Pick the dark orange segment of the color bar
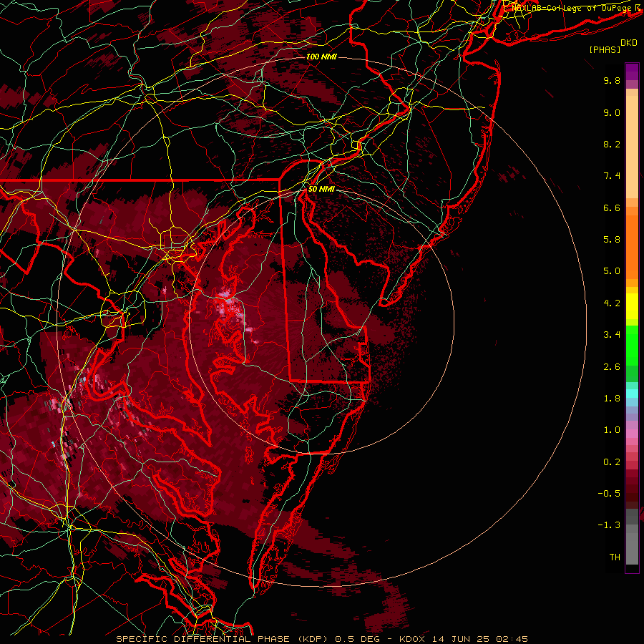 pyautogui.click(x=632, y=246)
